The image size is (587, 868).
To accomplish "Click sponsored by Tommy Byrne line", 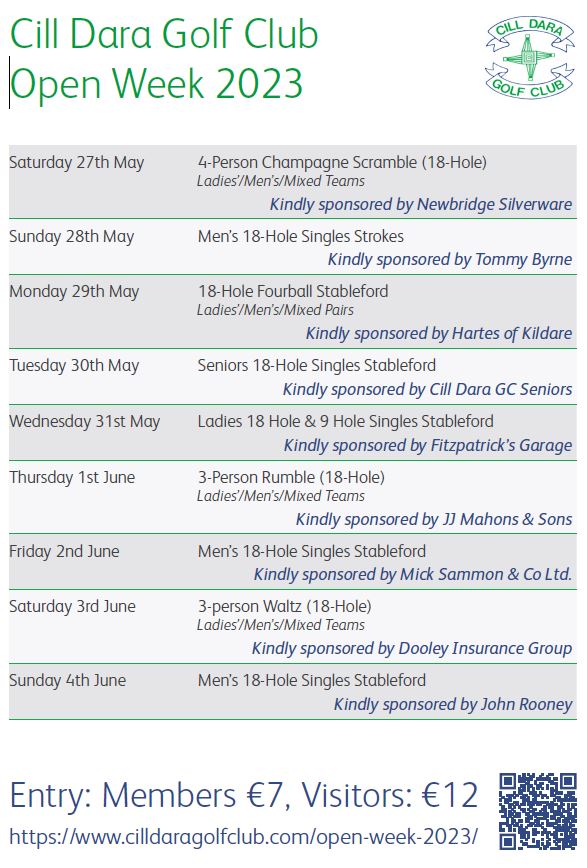I will point(450,260).
